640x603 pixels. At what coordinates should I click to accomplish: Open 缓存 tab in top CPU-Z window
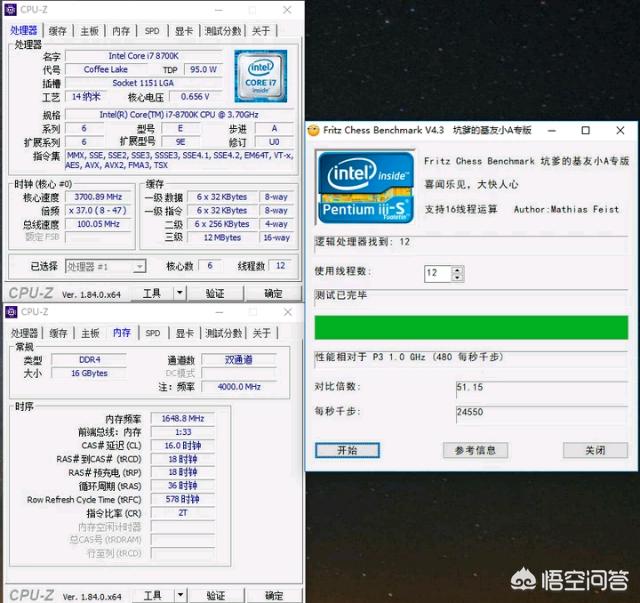pyautogui.click(x=58, y=31)
